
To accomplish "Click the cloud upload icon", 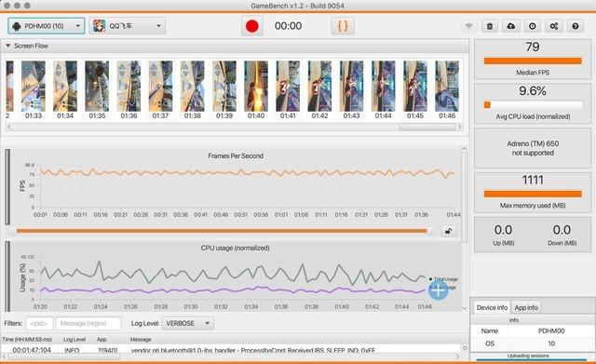I will click(x=511, y=26).
